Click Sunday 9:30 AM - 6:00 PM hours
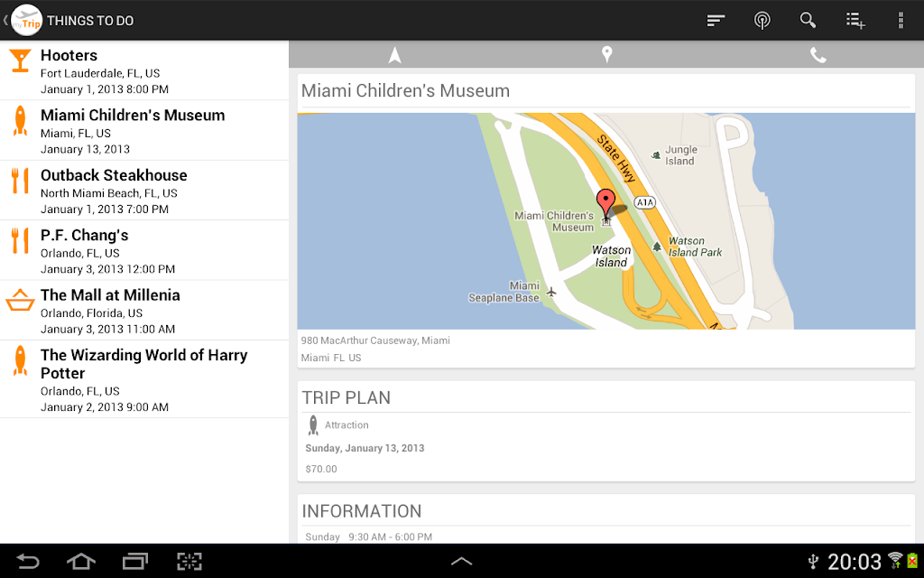Screen dimensions: 924x578 pos(368,536)
